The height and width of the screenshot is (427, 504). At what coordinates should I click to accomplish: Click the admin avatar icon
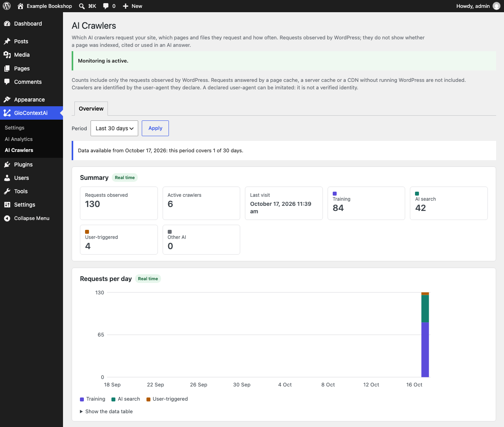point(497,6)
